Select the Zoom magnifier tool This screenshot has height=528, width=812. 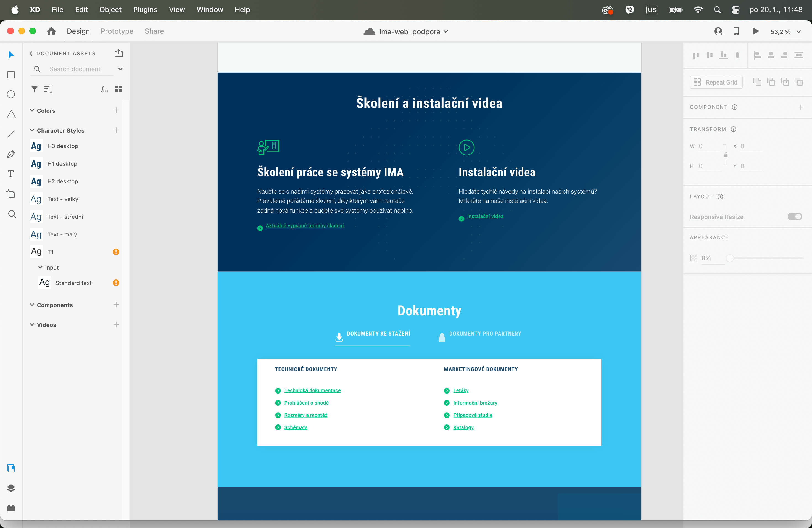(x=12, y=214)
